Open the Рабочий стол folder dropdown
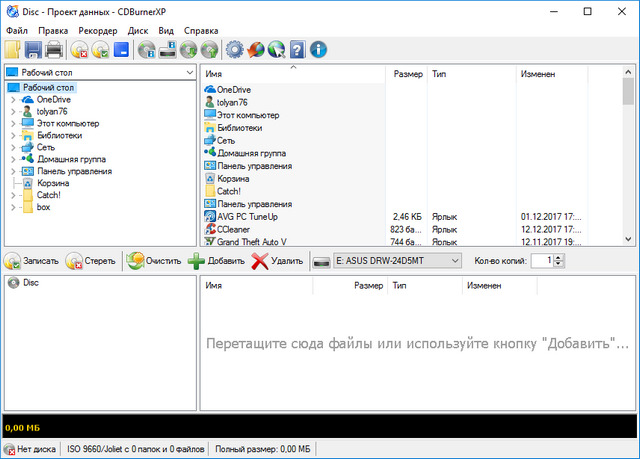The height and width of the screenshot is (459, 640). click(x=189, y=73)
